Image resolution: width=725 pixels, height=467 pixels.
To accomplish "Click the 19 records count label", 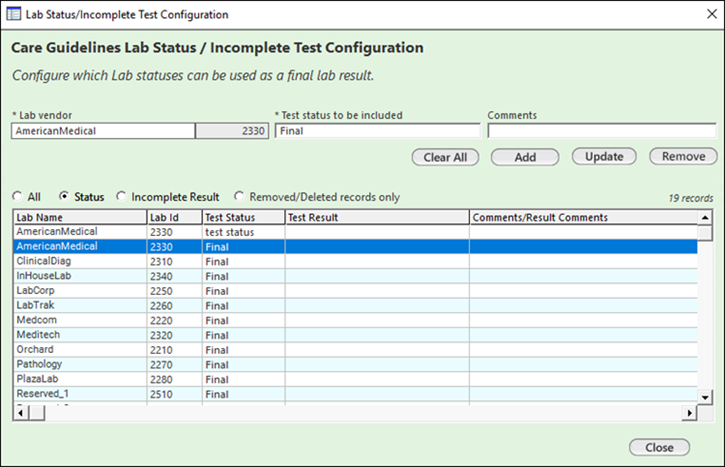I will pos(691,198).
